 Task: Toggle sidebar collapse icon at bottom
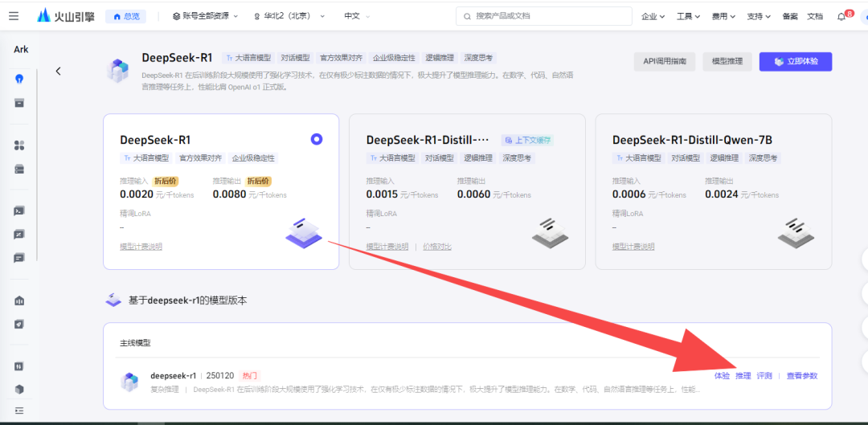(19, 411)
